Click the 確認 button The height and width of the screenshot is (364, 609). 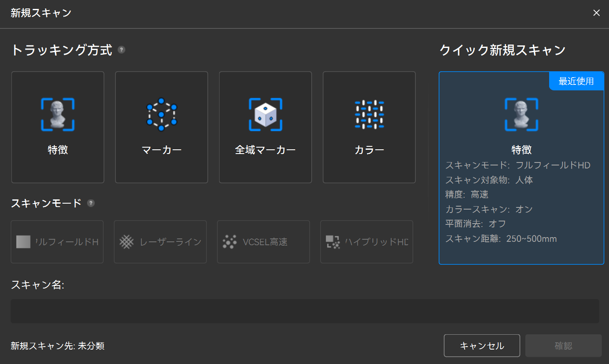(x=564, y=346)
